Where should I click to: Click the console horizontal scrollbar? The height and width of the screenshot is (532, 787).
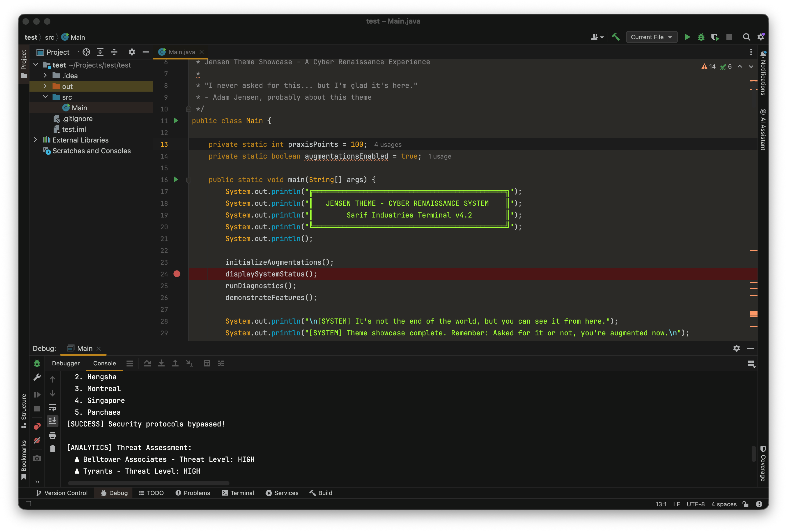tap(148, 483)
